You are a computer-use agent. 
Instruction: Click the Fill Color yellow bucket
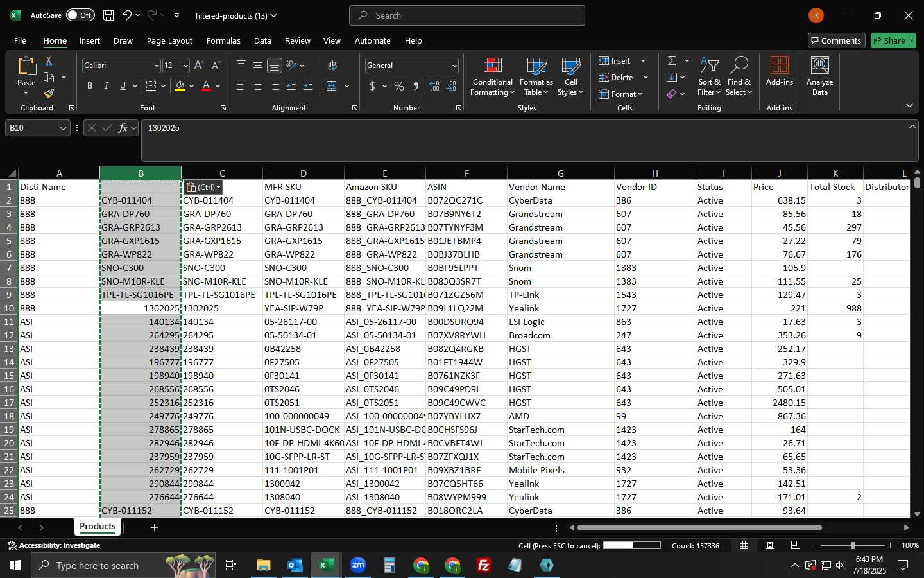coord(180,86)
